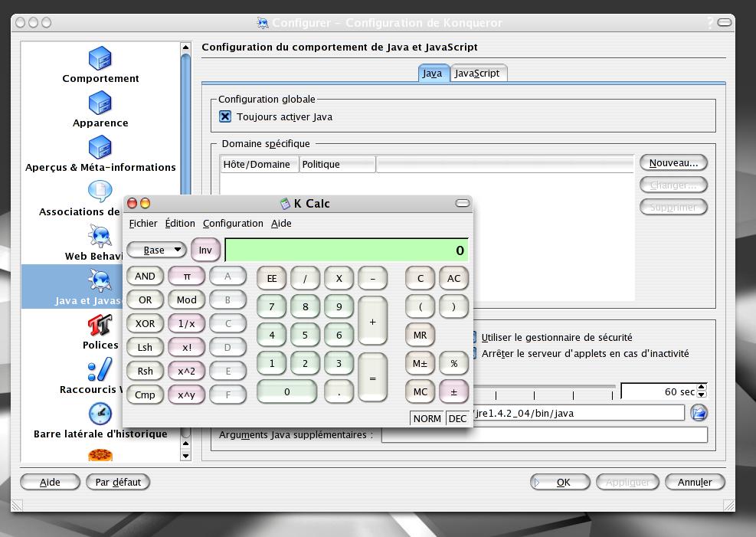Select the Java tab
This screenshot has width=756, height=537.
pyautogui.click(x=433, y=74)
